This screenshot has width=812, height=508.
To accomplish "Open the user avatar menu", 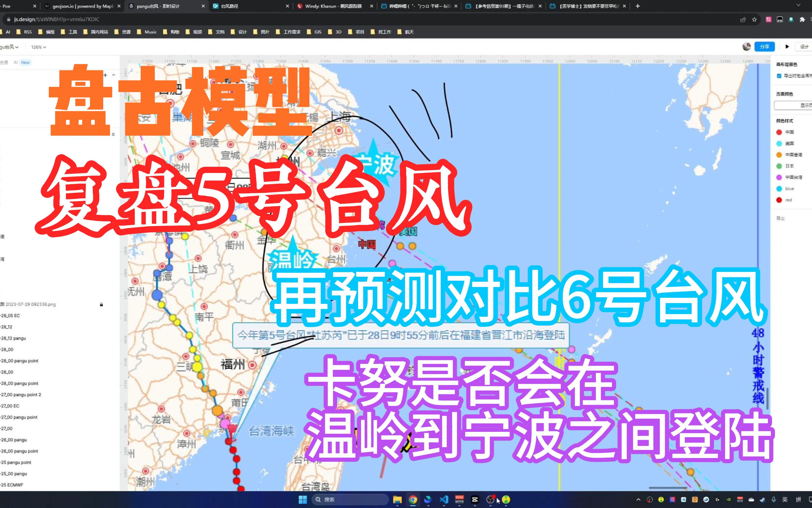I will 747,46.
